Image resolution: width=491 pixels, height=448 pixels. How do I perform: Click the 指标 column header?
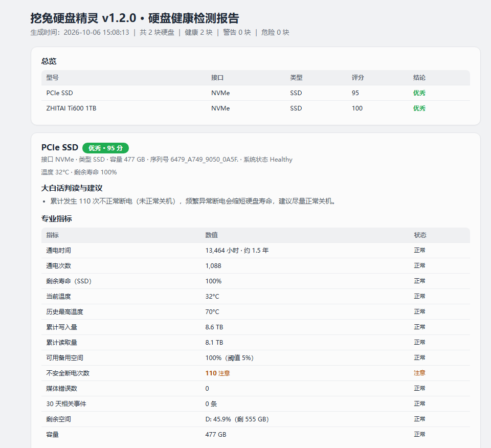point(52,235)
